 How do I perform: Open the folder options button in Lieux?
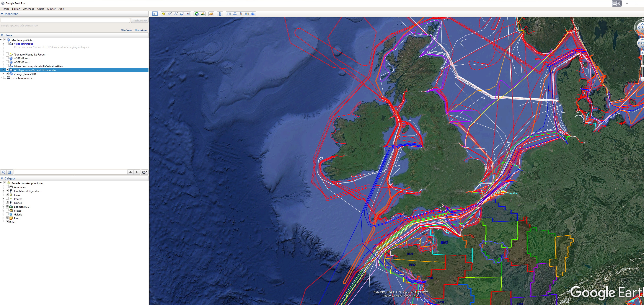coord(145,172)
